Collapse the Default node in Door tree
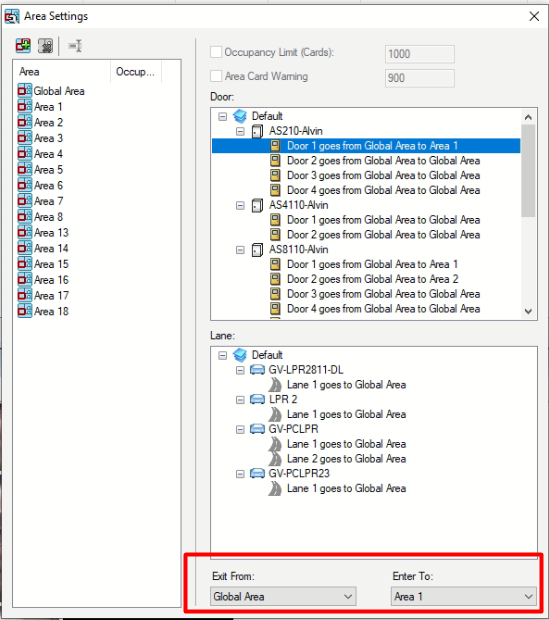 [x=223, y=116]
